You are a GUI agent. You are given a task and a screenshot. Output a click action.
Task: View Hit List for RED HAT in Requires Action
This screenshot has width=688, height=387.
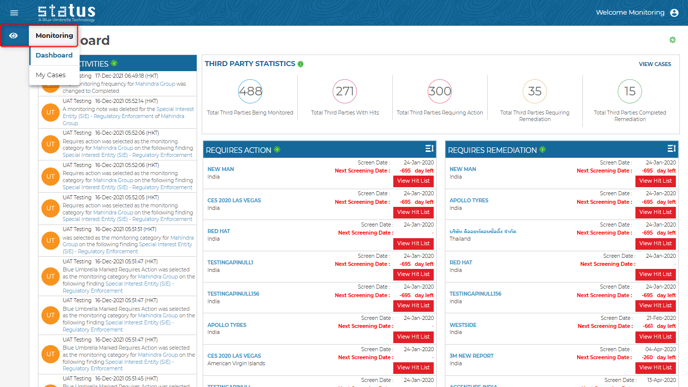click(x=413, y=243)
